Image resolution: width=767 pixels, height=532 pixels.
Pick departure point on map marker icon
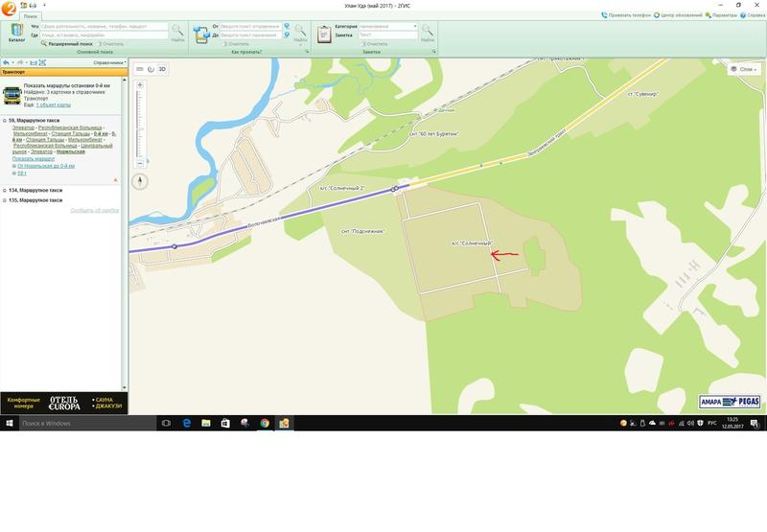pos(287,26)
